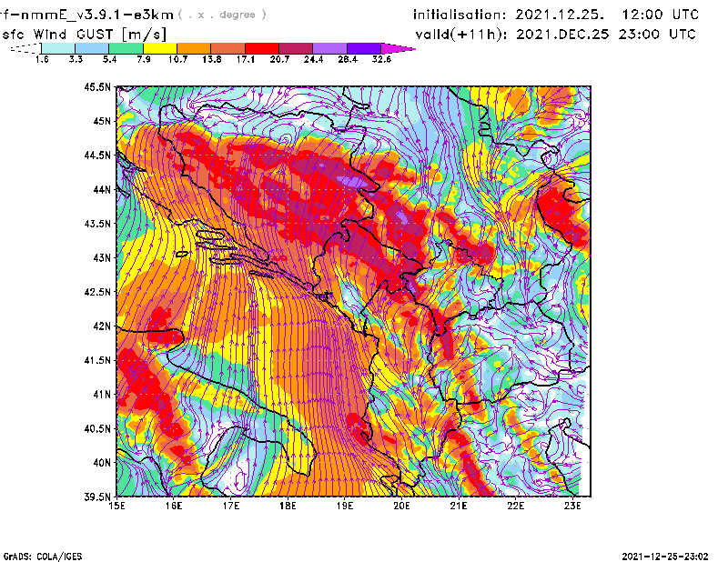The image size is (728, 562).
Task: Choose the lavender legend swatch starting at 24.4
Action: click(x=330, y=48)
